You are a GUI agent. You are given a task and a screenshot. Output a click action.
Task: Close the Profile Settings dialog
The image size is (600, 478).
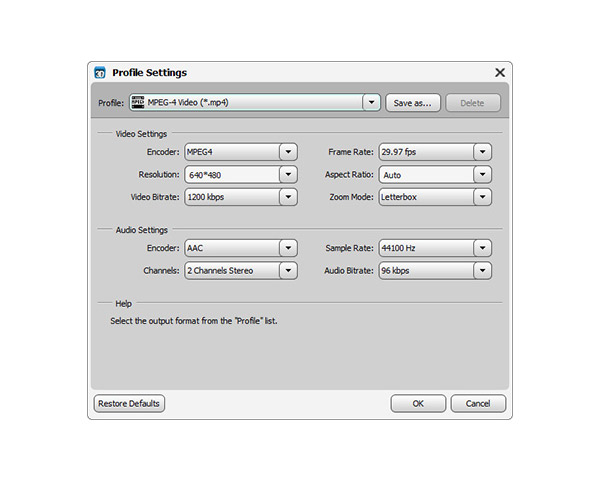pyautogui.click(x=500, y=72)
